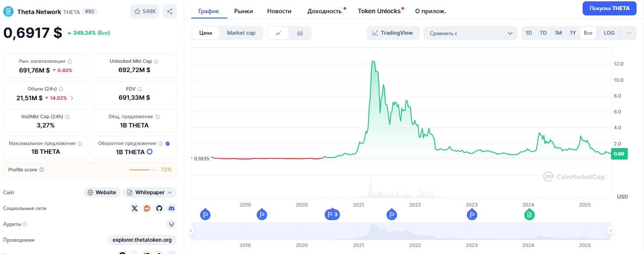Expand the Сравнить с dropdown

point(470,33)
